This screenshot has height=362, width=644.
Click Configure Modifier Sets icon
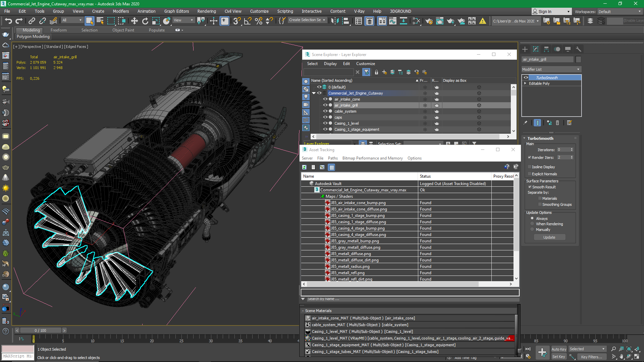coord(569,123)
